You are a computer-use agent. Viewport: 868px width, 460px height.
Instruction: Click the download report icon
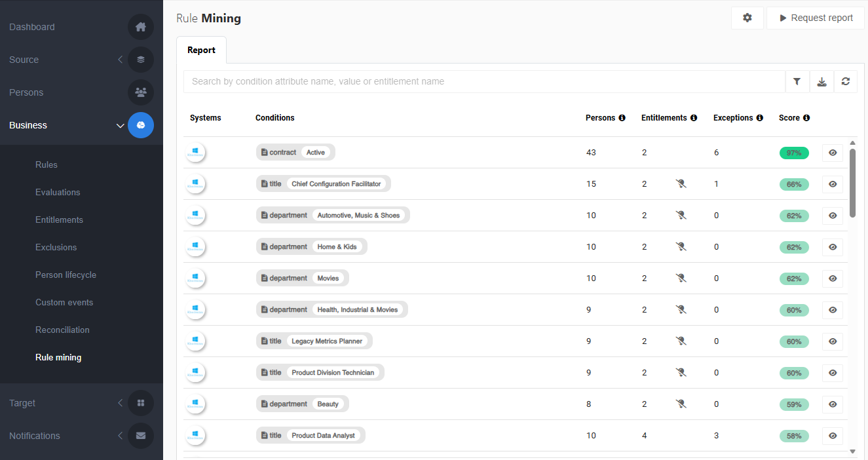[821, 82]
